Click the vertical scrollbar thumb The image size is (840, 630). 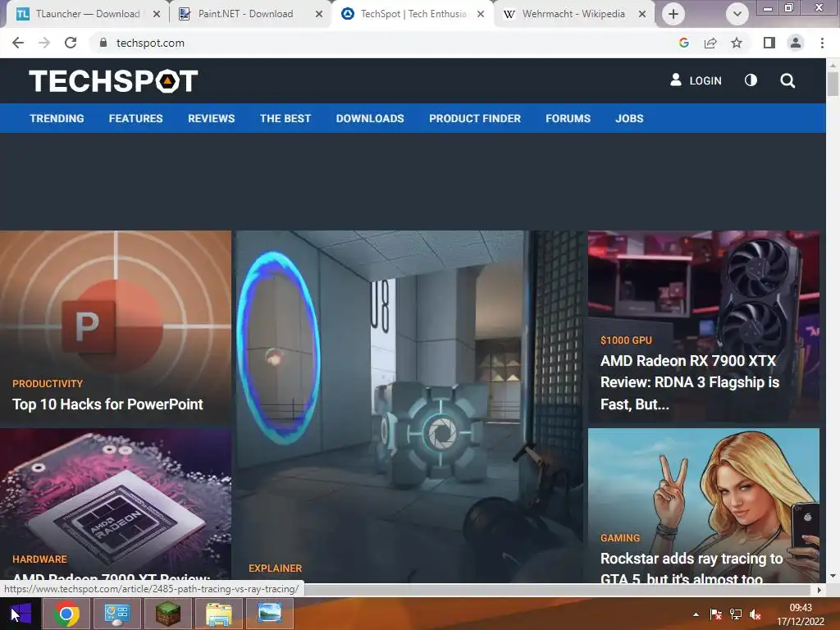click(833, 84)
